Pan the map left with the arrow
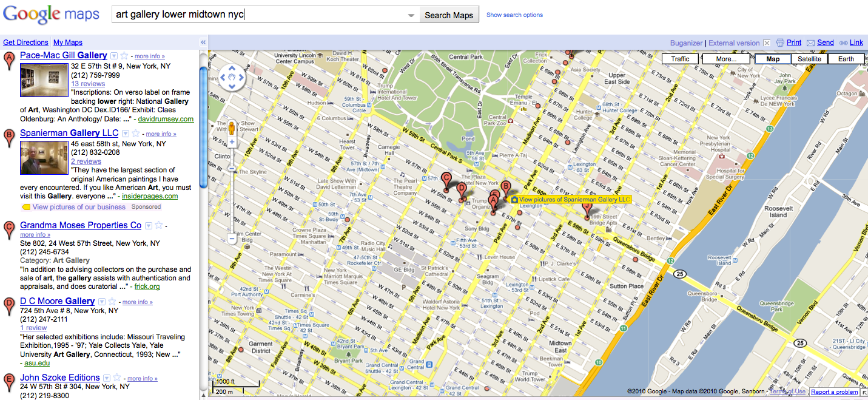 click(x=222, y=77)
